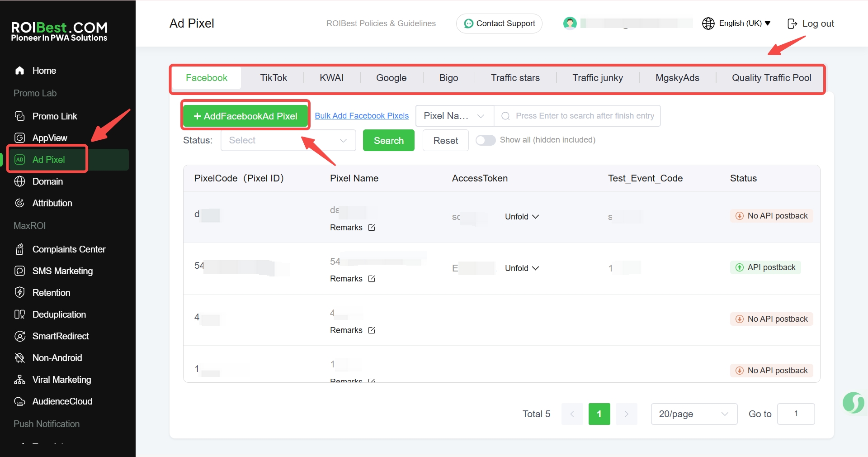
Task: Click the Home house icon in sidebar
Action: pyautogui.click(x=19, y=71)
